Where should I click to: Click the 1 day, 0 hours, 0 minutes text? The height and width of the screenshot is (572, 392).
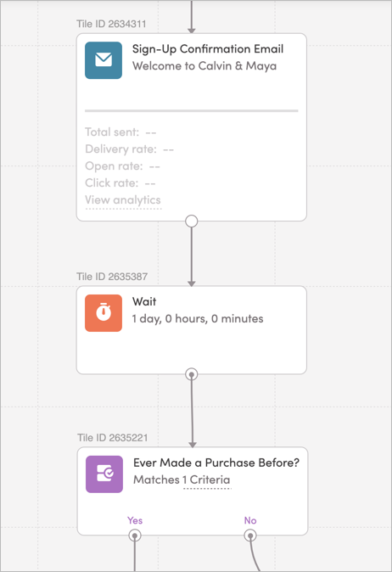tap(198, 319)
